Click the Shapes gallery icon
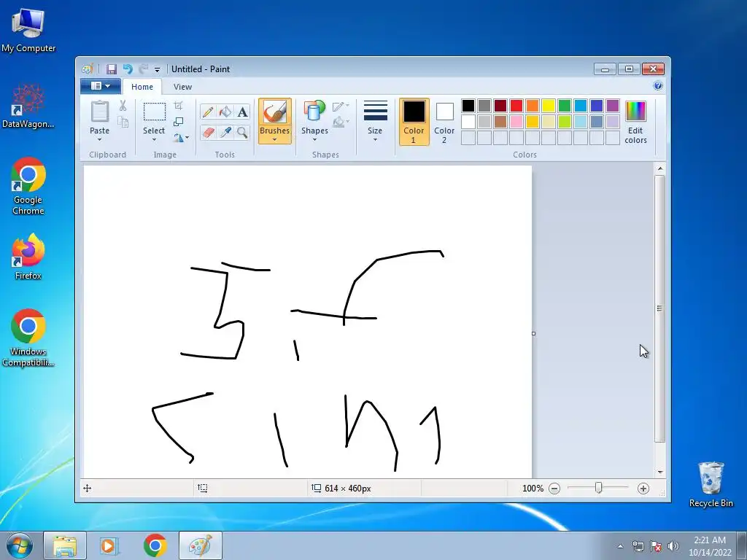 click(x=314, y=112)
